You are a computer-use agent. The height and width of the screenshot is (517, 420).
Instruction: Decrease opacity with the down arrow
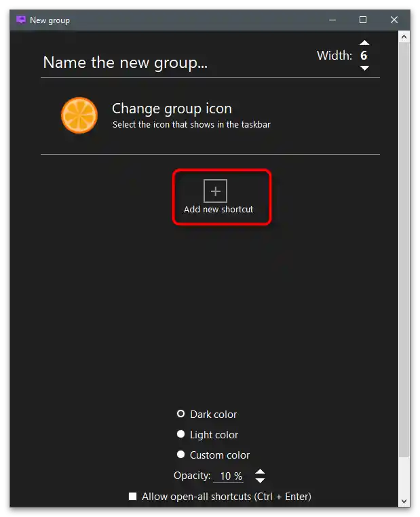(x=260, y=480)
